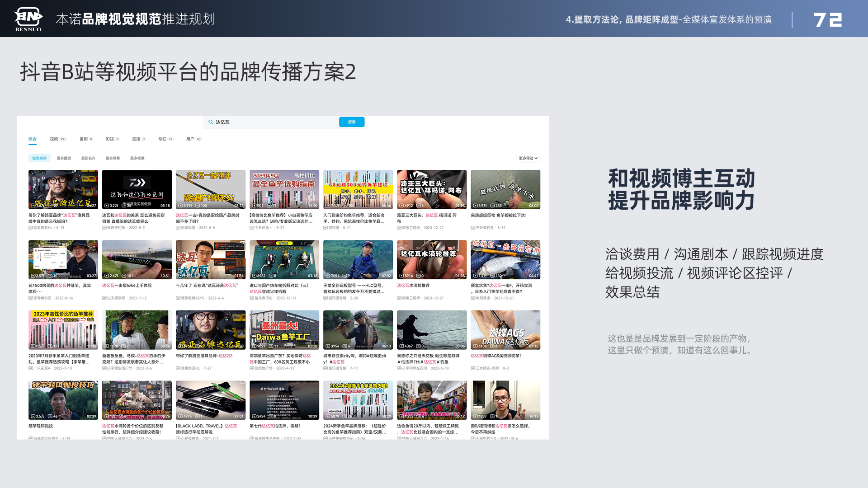868x488 pixels.
Task: Click uploader 兰姆伽户外 · 2023-4-15
Action: tap(272, 368)
